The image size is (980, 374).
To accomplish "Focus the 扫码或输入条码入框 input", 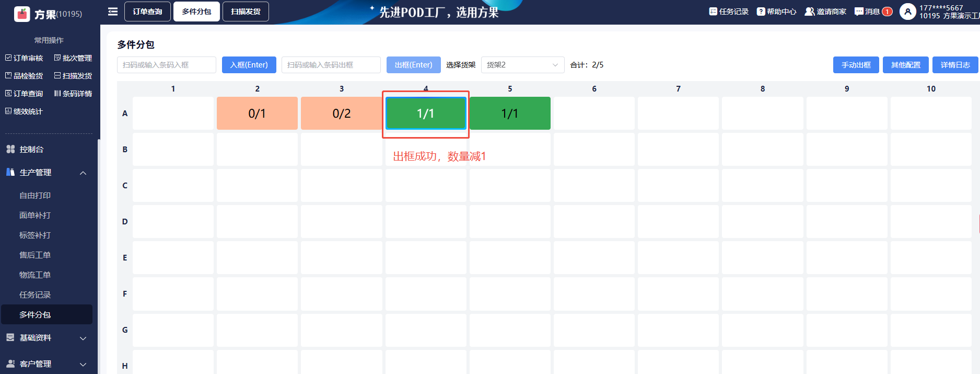I will 167,65.
